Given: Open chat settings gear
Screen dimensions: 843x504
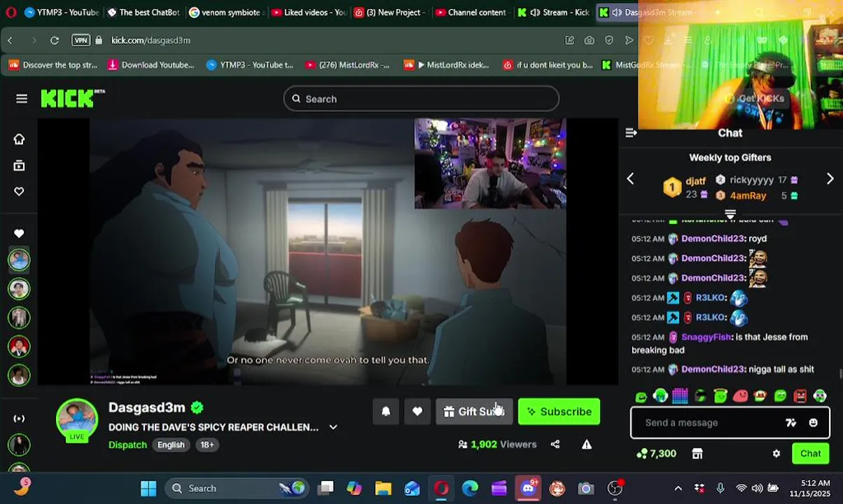Looking at the screenshot, I should (776, 454).
